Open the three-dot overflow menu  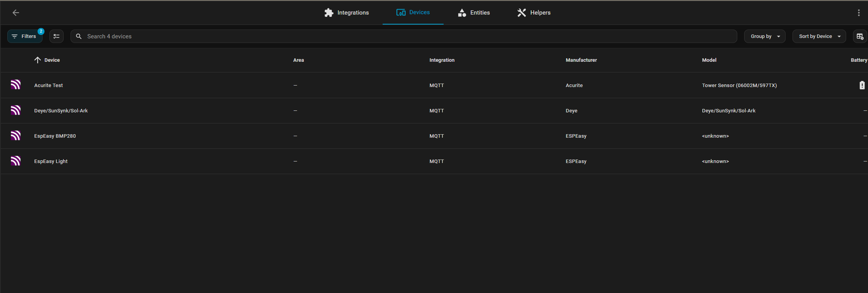tap(858, 13)
